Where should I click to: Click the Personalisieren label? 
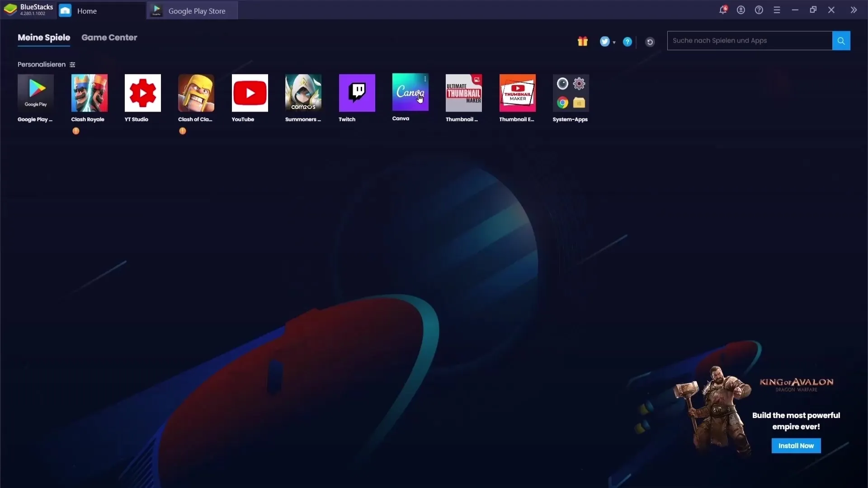pyautogui.click(x=42, y=65)
